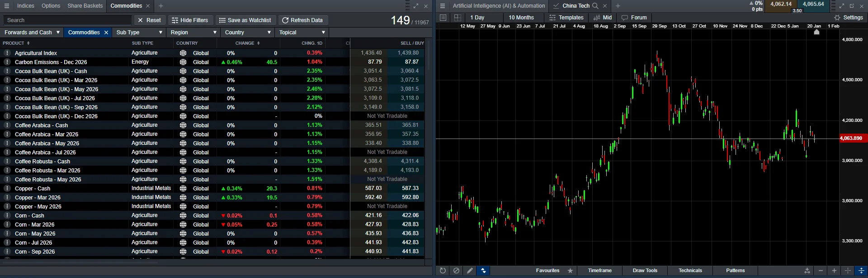Image resolution: width=868 pixels, height=278 pixels.
Task: Open row menu for Carbon Emissions - Dec 2026
Action: point(7,62)
